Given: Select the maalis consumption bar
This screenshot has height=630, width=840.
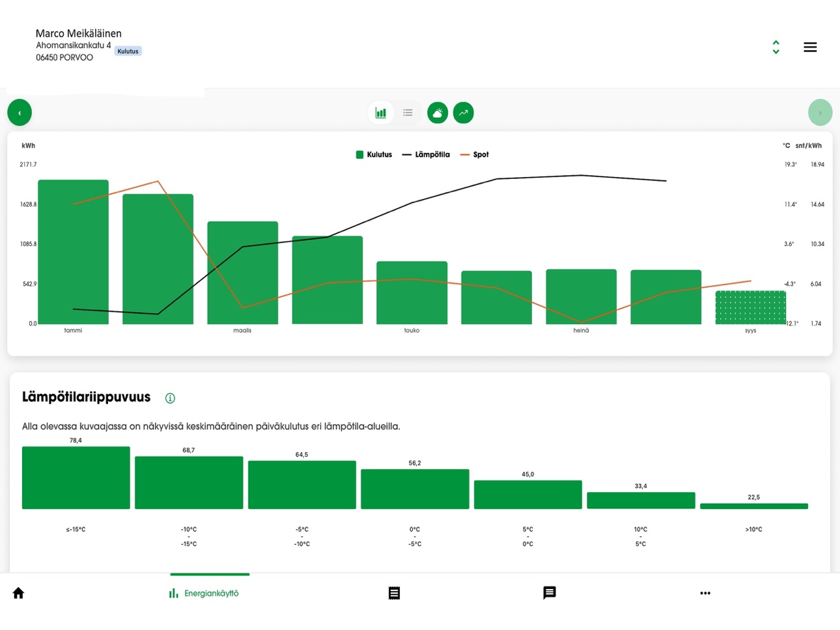Looking at the screenshot, I should point(242,273).
